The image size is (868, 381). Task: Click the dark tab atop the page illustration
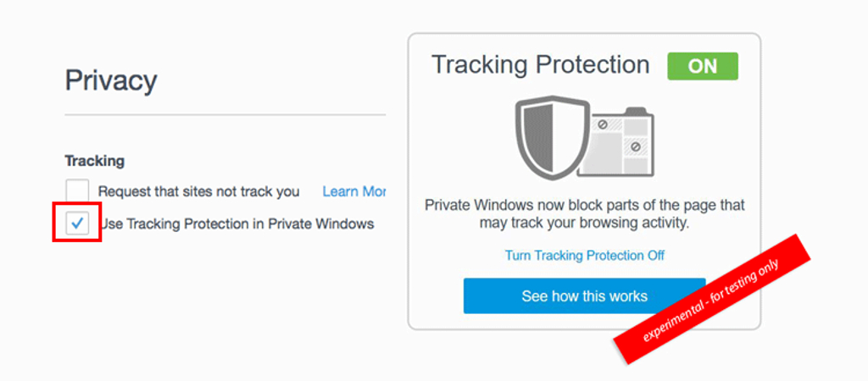pyautogui.click(x=636, y=111)
